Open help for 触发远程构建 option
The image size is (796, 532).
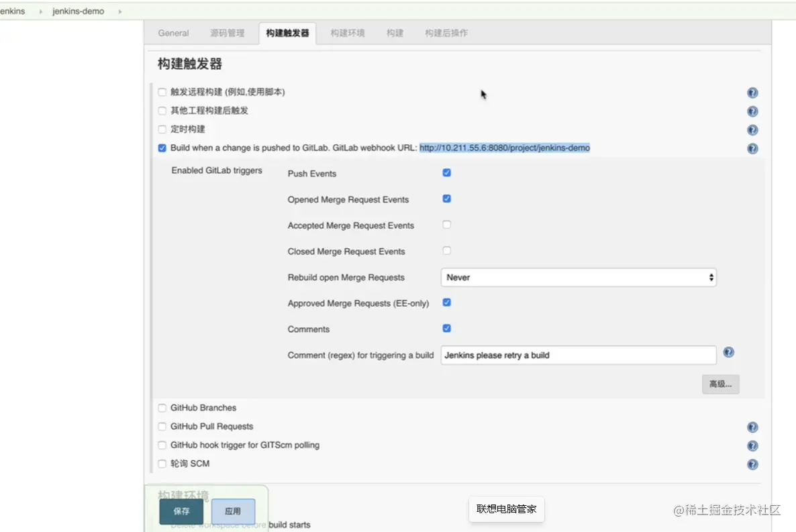pos(752,93)
